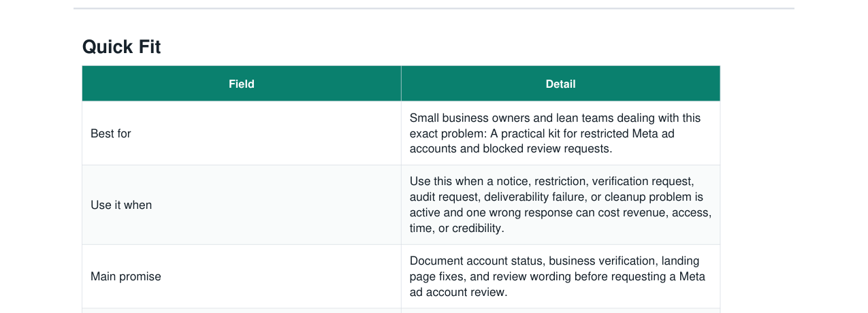This screenshot has width=868, height=313.
Task: Select the "Best for" field cell
Action: [242, 133]
